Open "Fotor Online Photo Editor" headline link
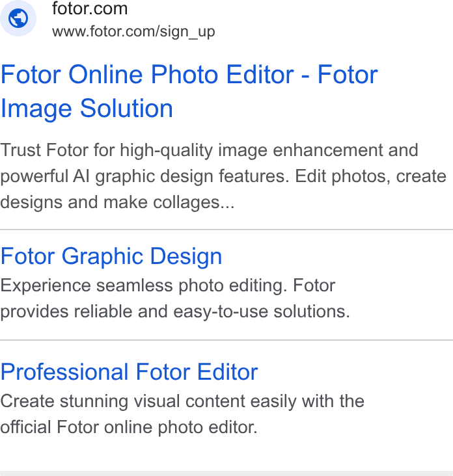Screen dimensions: 453x476 point(147,74)
